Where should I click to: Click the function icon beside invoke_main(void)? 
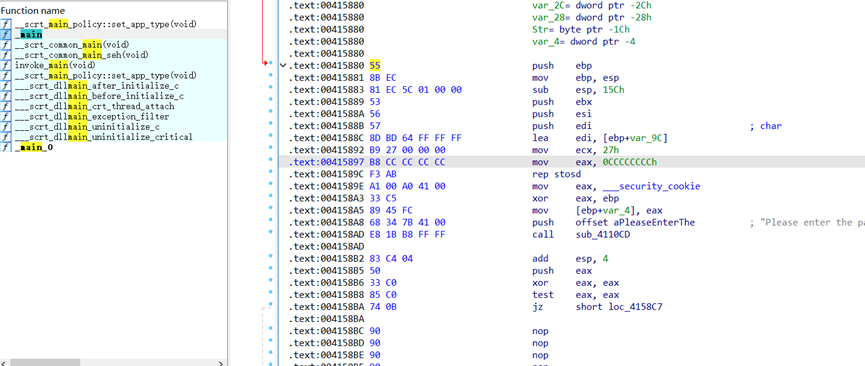coord(5,65)
